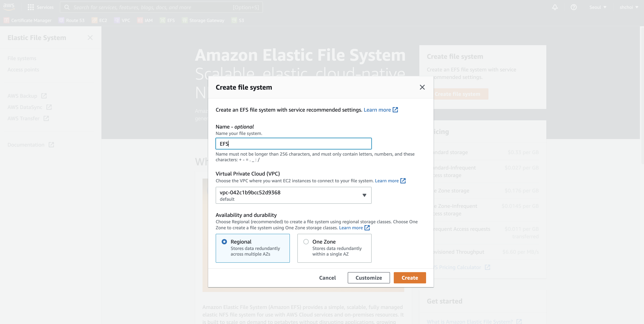Open AWS Transfer sidebar link
Image resolution: width=644 pixels, height=324 pixels.
(x=23, y=118)
